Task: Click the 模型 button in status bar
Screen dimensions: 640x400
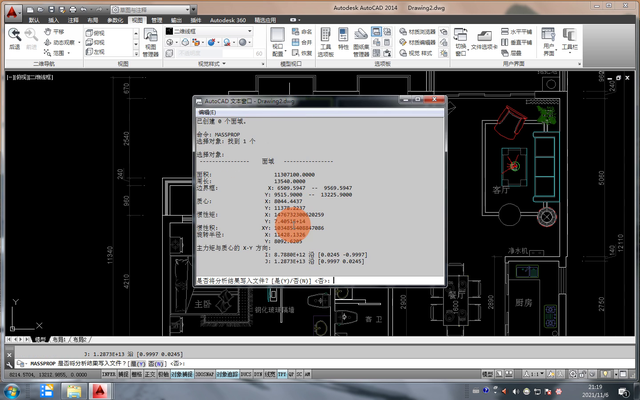Action: pyautogui.click(x=487, y=374)
